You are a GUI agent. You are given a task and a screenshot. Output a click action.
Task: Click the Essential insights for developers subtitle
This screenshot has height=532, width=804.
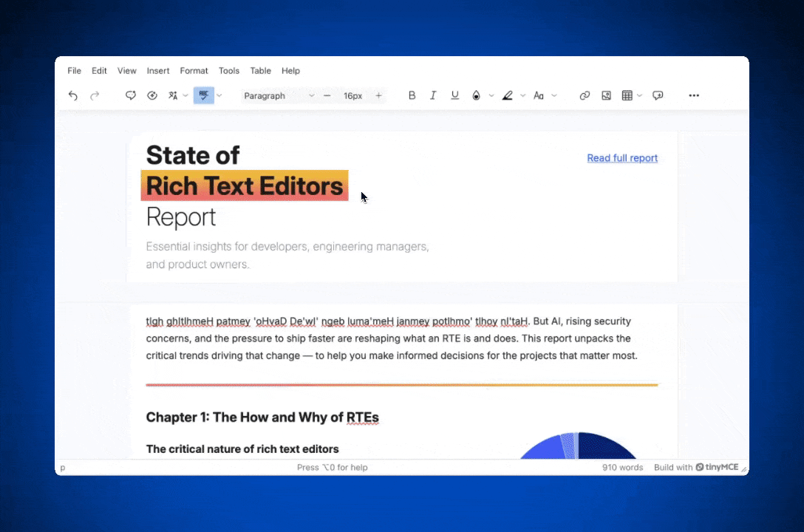click(287, 255)
